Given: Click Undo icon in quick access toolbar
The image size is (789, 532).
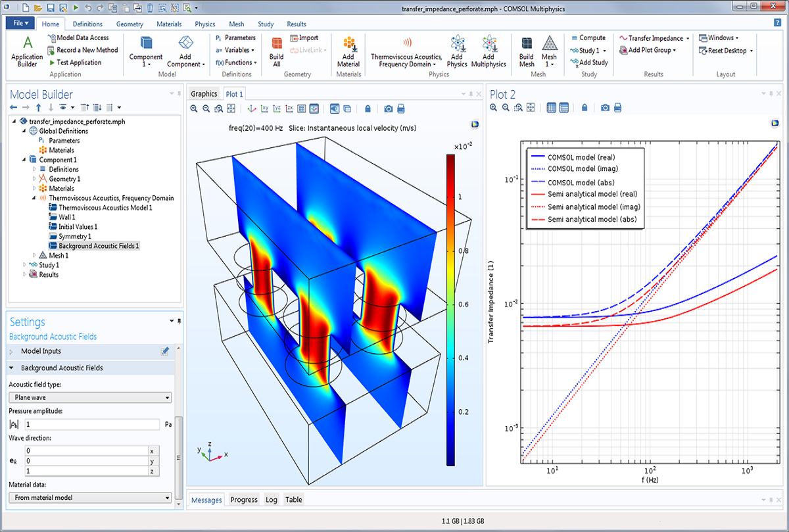Looking at the screenshot, I should click(87, 9).
